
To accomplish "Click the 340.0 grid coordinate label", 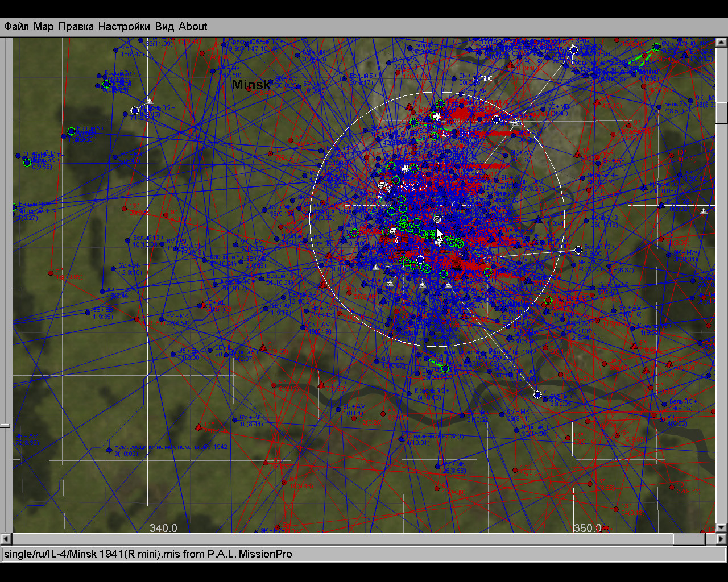I will pyautogui.click(x=163, y=529).
